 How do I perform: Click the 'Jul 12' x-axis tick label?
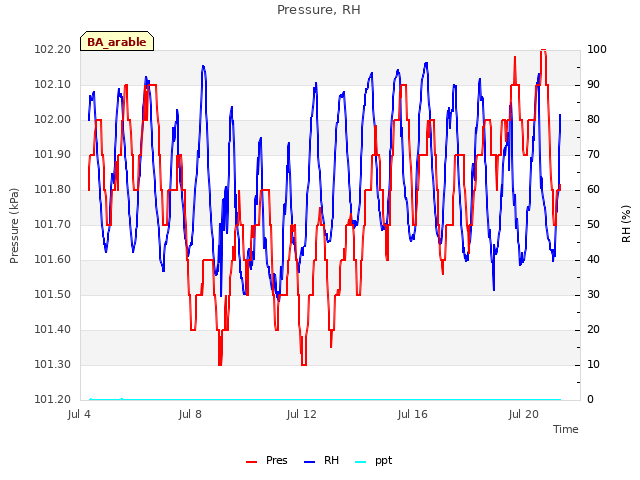pyautogui.click(x=302, y=415)
